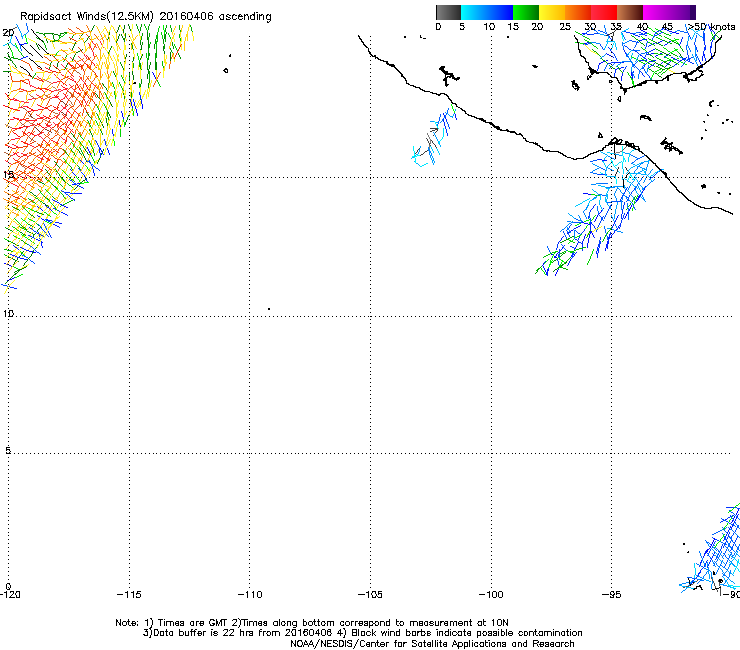Click the '10' color scale label
The image size is (740, 650).
(x=489, y=27)
